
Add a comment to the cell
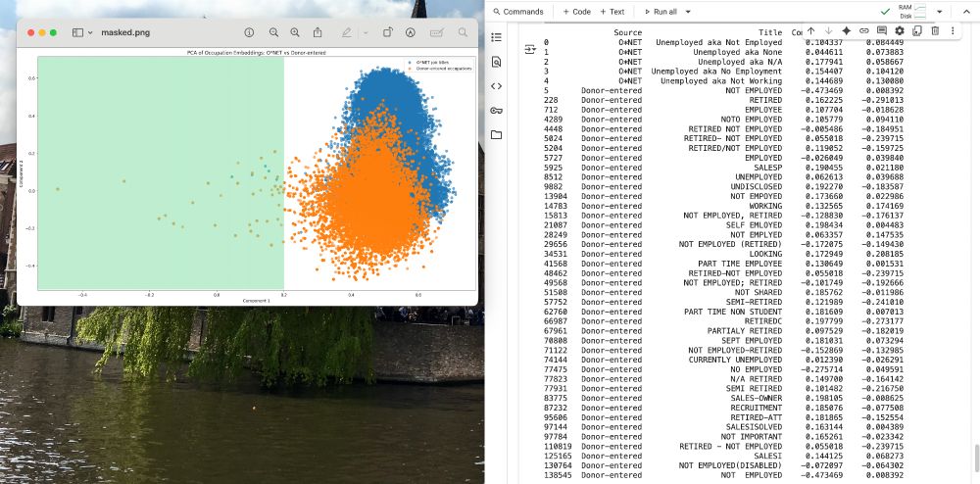882,30
